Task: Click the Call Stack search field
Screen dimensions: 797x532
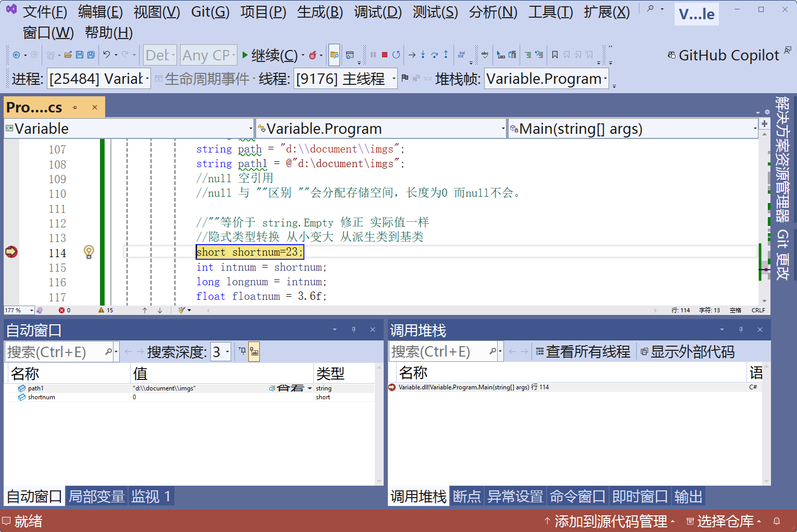Action: [x=439, y=352]
